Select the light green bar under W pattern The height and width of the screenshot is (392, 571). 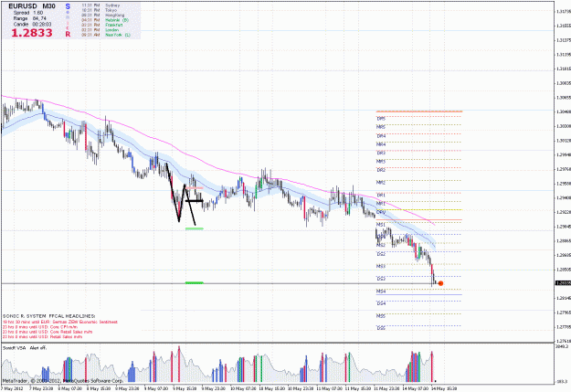tap(194, 228)
